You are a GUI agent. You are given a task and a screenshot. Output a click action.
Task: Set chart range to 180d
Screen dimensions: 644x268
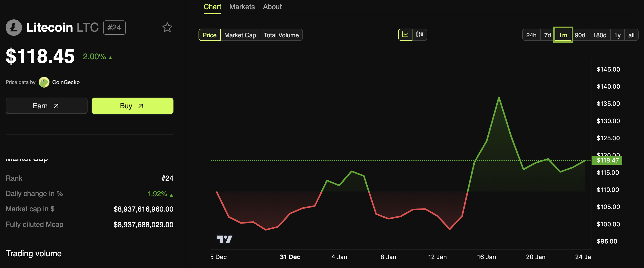600,35
